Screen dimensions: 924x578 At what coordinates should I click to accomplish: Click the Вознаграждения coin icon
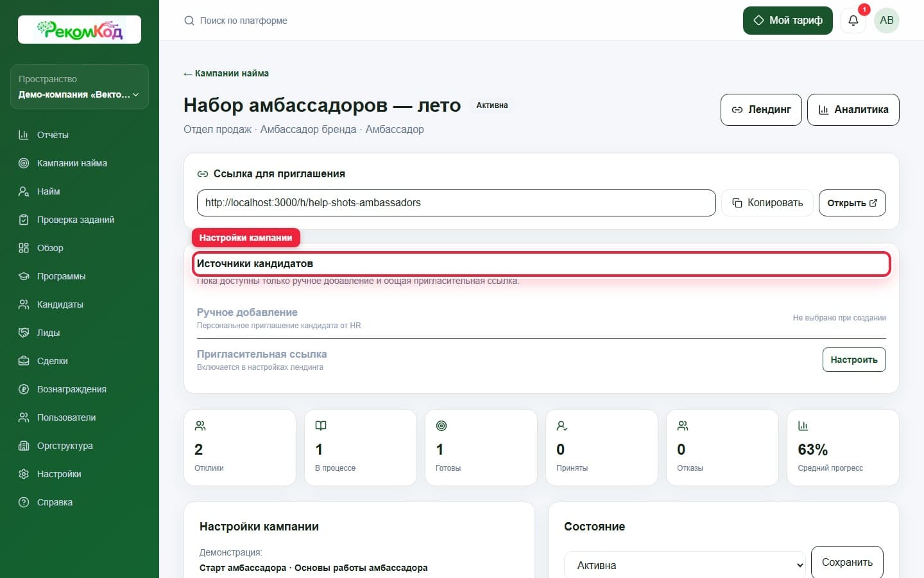[x=24, y=389]
